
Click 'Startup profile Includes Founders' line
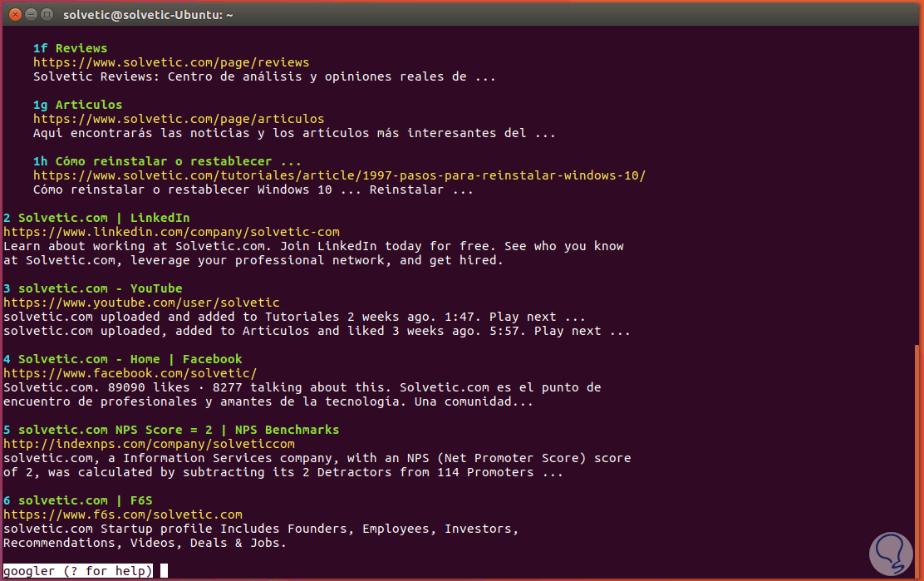pyautogui.click(x=261, y=529)
